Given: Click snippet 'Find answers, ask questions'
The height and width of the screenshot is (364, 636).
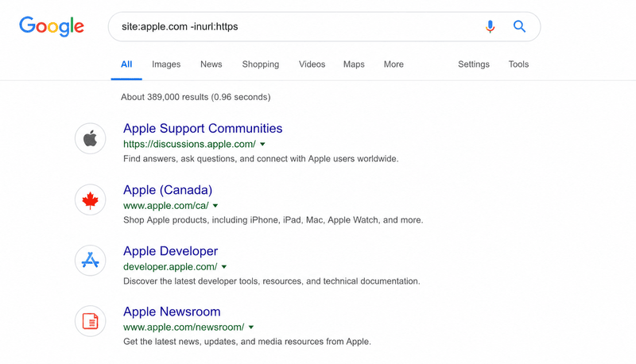Looking at the screenshot, I should point(261,159).
